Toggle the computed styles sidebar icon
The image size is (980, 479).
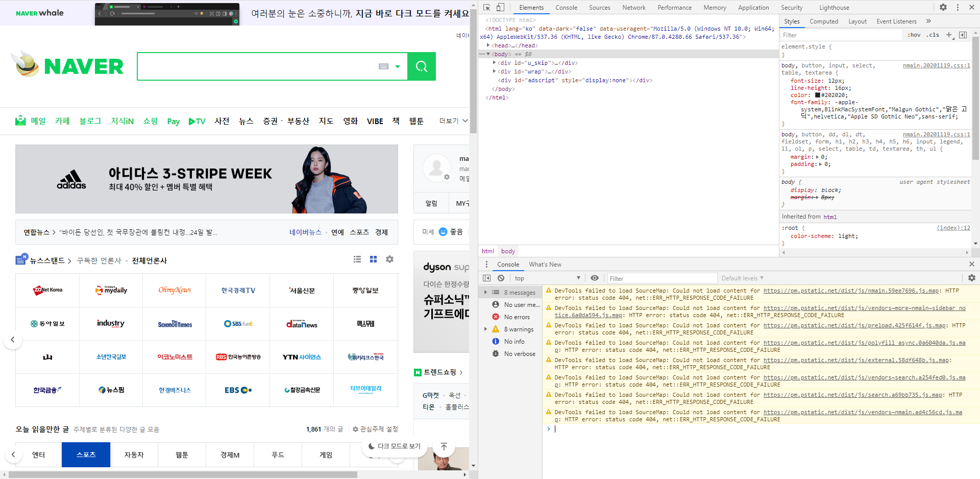pyautogui.click(x=963, y=35)
